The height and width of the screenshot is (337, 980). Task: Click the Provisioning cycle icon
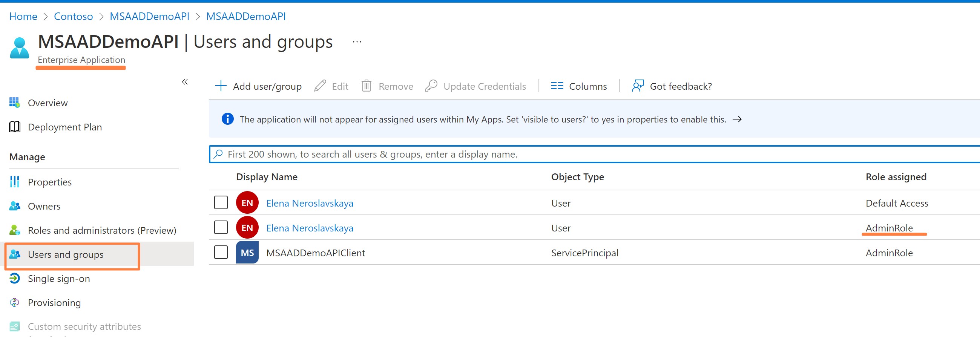tap(14, 302)
